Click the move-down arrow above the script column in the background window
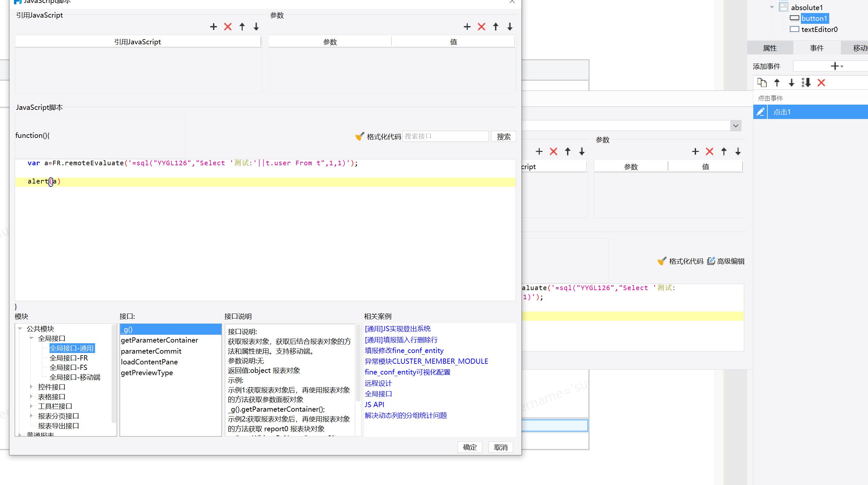 point(582,152)
